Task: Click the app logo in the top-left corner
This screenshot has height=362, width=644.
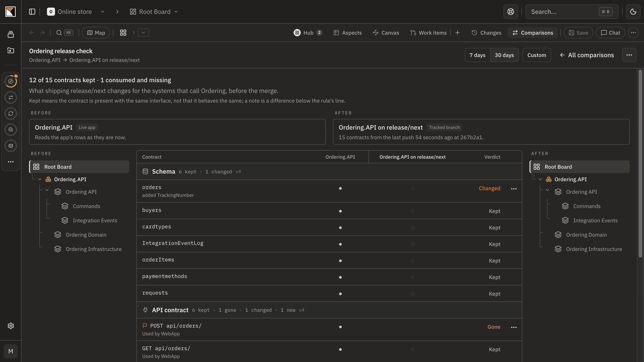Action: pos(11,11)
